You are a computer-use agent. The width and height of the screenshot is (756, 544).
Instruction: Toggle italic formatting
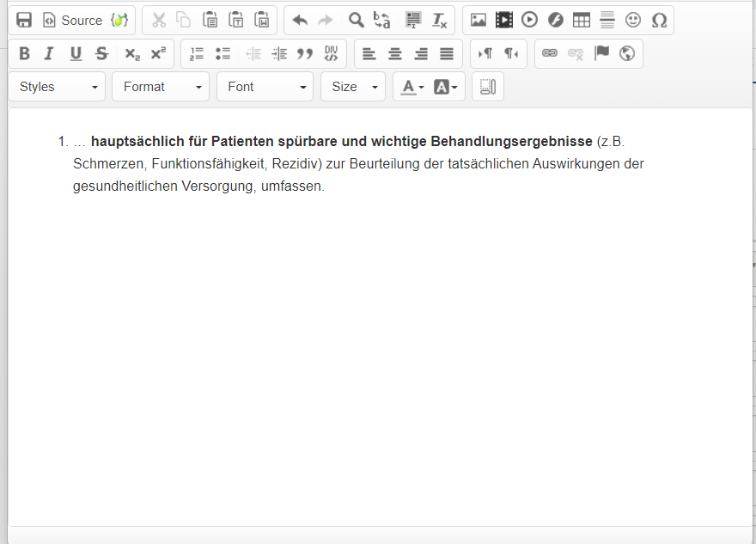click(49, 53)
